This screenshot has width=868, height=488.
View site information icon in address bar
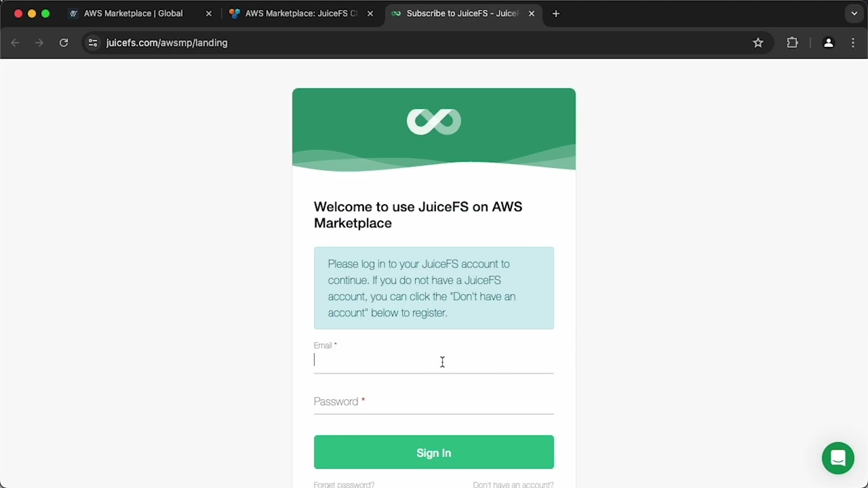coord(93,43)
